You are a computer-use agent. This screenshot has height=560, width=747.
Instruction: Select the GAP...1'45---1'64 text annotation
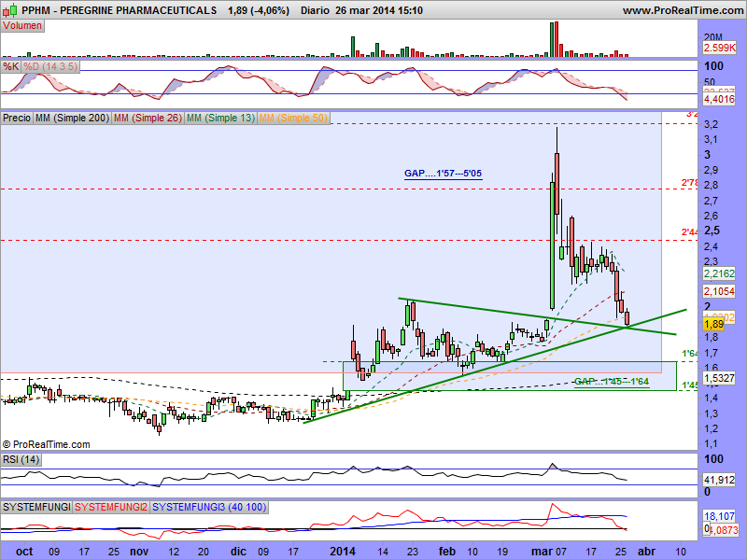(611, 381)
